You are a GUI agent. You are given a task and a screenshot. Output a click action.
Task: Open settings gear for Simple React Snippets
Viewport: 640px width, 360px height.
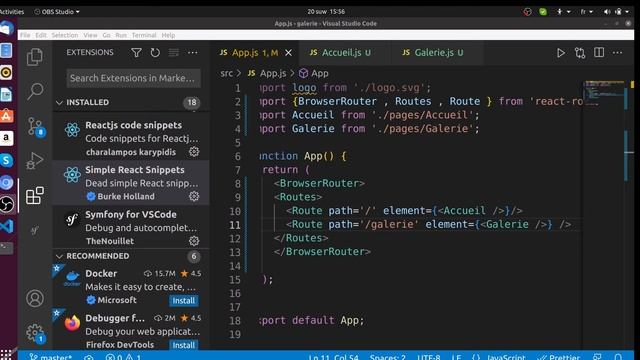[194, 196]
